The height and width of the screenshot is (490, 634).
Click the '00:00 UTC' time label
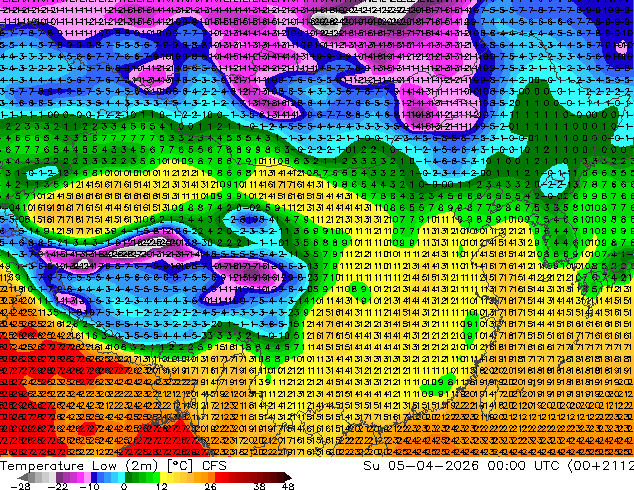(523, 466)
